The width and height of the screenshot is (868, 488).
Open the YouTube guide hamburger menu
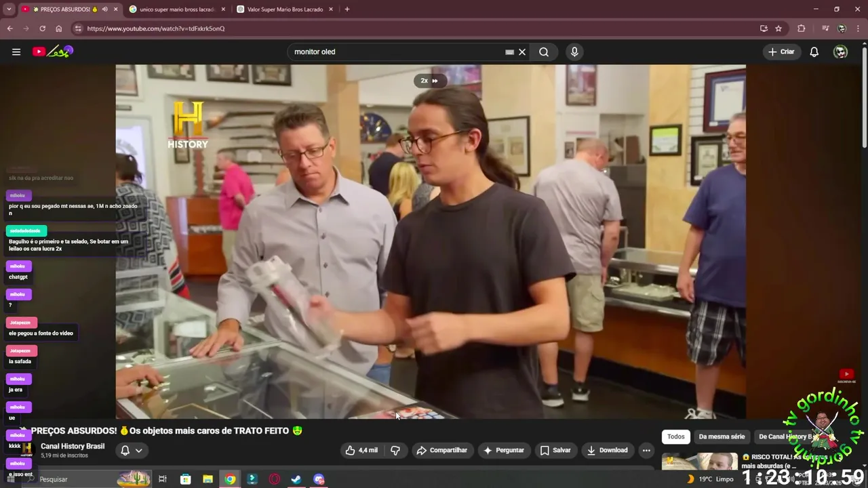pyautogui.click(x=16, y=52)
